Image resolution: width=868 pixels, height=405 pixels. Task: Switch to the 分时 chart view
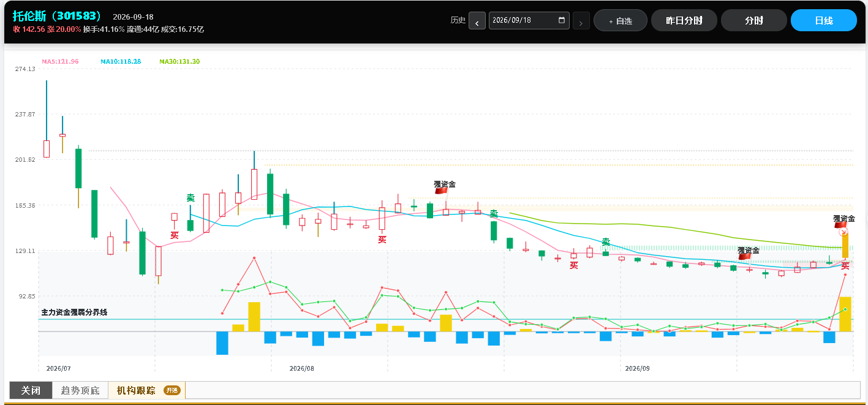coord(753,20)
